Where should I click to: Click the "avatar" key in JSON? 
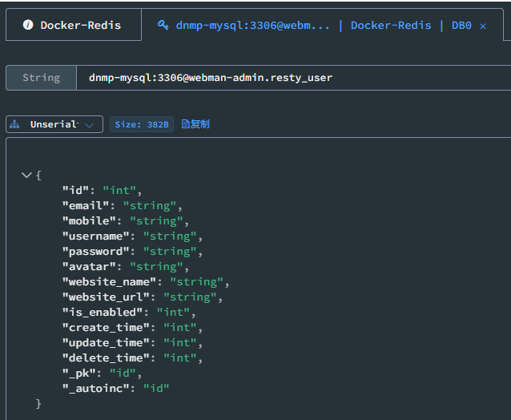click(x=89, y=267)
